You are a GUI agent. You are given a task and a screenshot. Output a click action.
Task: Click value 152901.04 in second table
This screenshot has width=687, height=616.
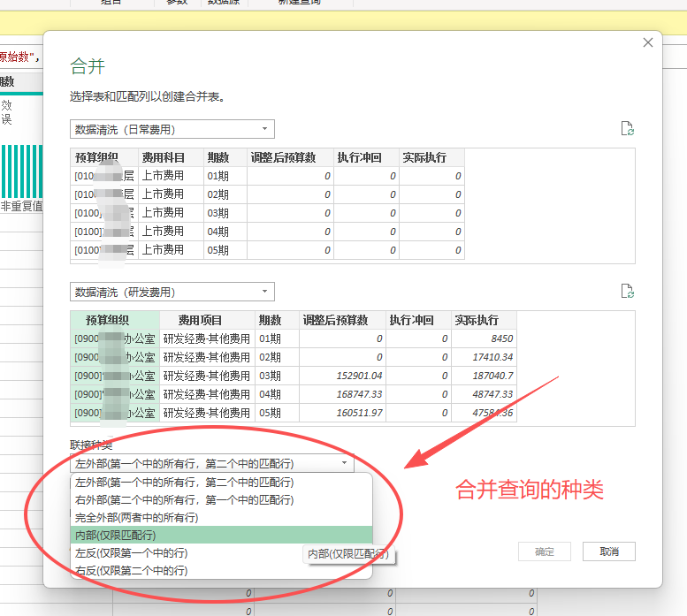tap(342, 376)
